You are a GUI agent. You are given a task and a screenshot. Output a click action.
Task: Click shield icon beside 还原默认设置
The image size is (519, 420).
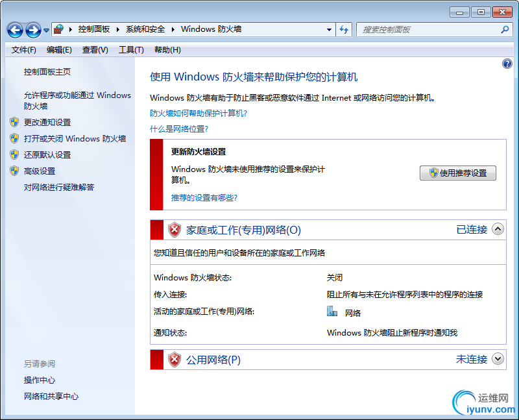pos(14,154)
